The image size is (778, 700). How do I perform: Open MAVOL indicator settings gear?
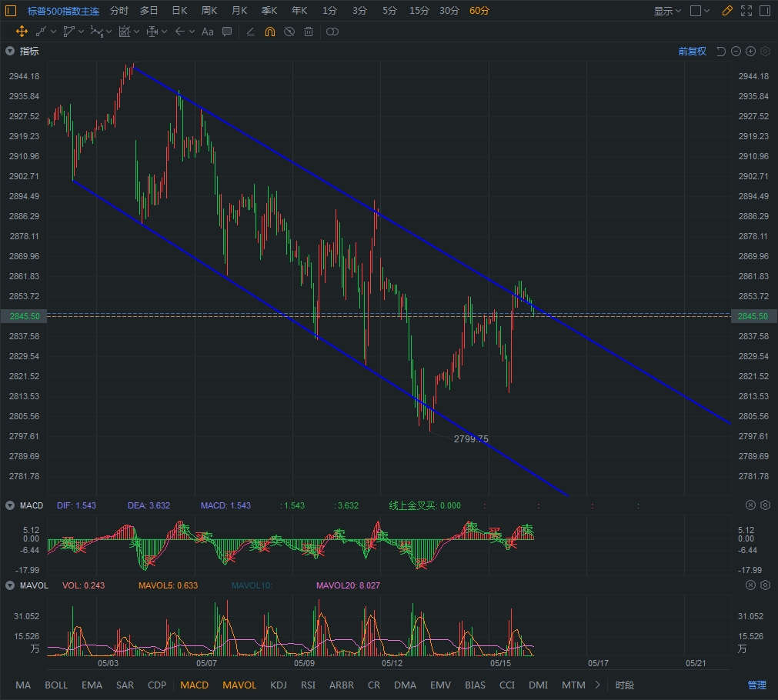766,585
